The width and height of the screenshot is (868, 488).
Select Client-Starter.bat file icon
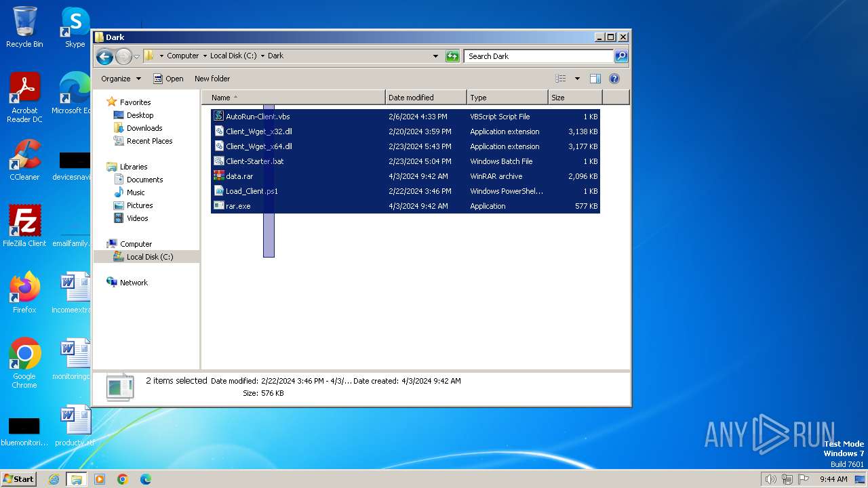tap(218, 161)
